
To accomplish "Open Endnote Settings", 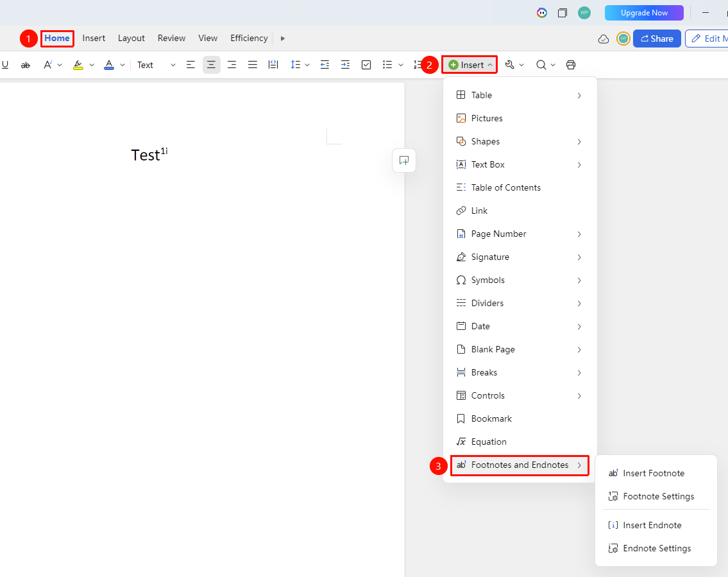I will (x=656, y=549).
